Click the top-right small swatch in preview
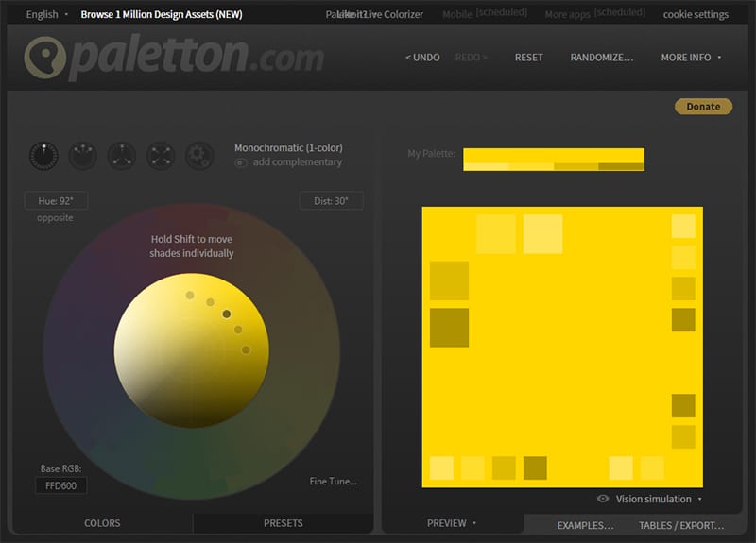The width and height of the screenshot is (756, 543). pyautogui.click(x=683, y=226)
